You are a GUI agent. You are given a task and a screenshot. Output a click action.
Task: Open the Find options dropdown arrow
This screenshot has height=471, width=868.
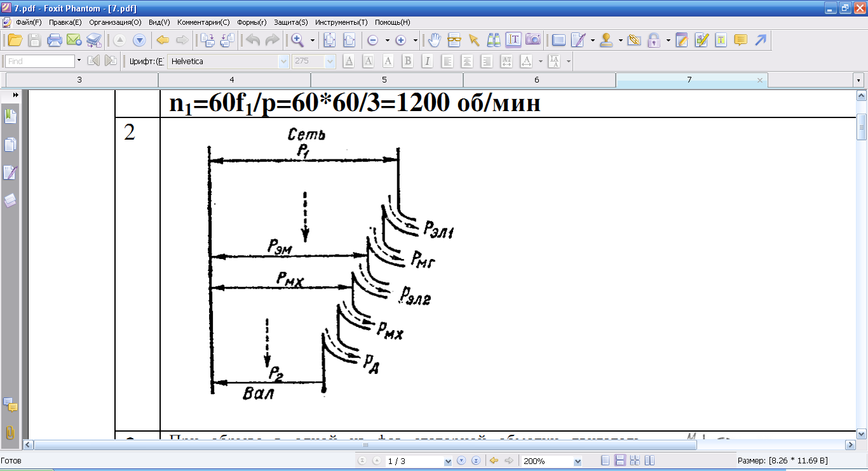coord(79,61)
